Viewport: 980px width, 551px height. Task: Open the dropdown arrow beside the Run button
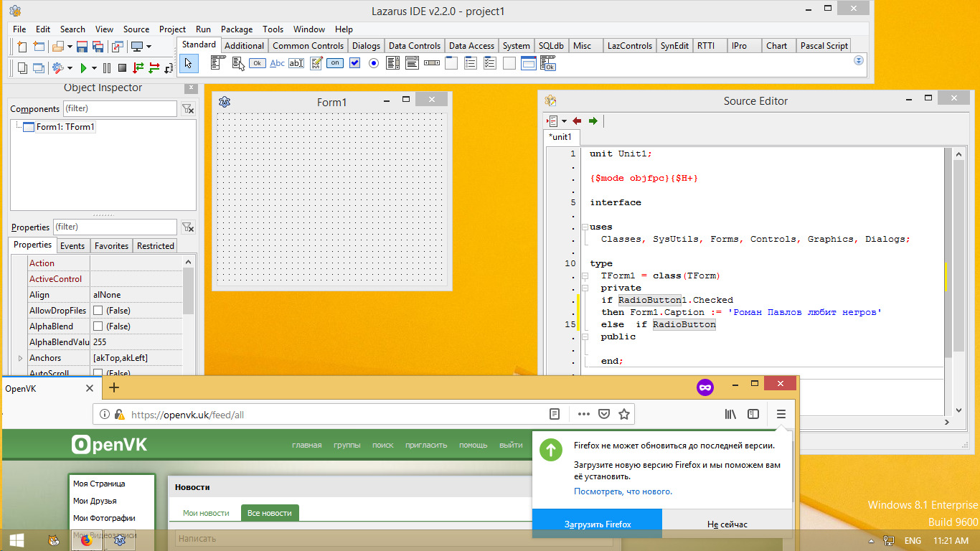(x=94, y=68)
